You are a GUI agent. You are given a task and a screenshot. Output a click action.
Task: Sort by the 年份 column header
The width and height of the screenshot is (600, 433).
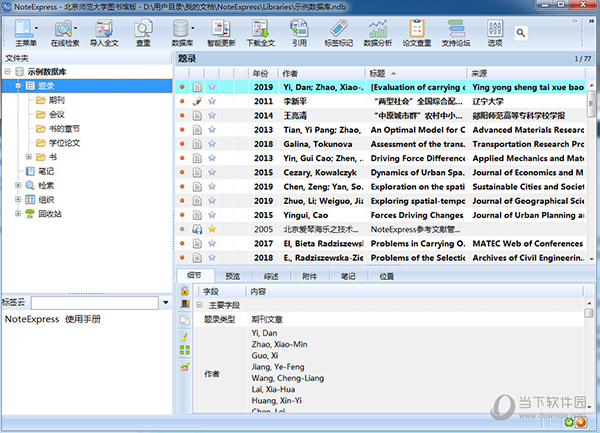263,73
